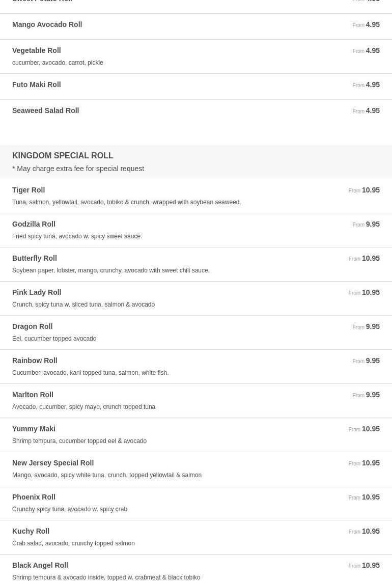Select the Godzilla Roll

pyautogui.click(x=34, y=224)
